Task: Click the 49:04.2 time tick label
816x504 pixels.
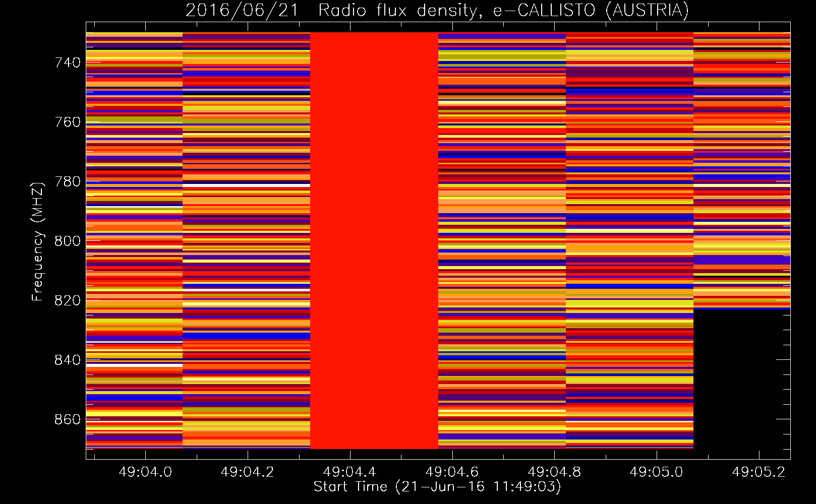Action: pyautogui.click(x=248, y=472)
